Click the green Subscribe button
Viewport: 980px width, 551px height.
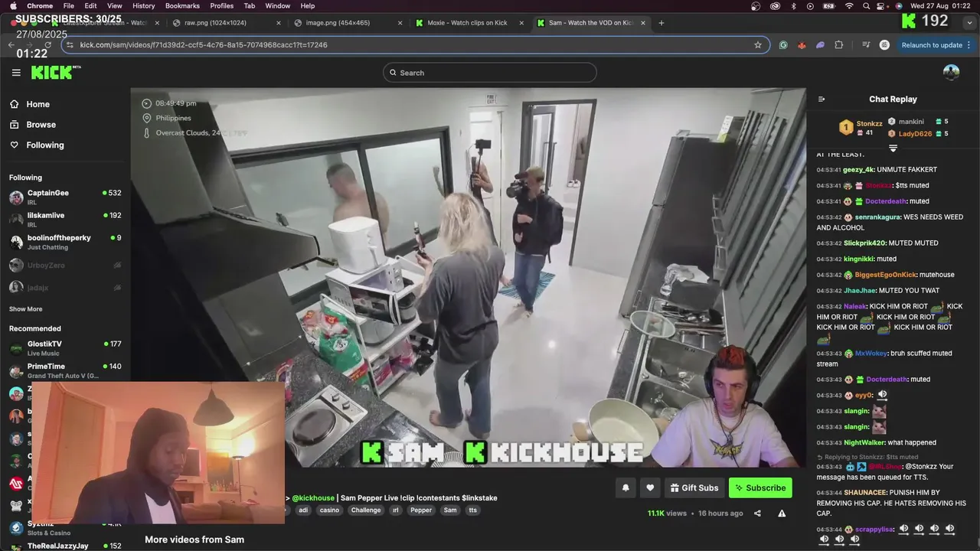tap(760, 488)
